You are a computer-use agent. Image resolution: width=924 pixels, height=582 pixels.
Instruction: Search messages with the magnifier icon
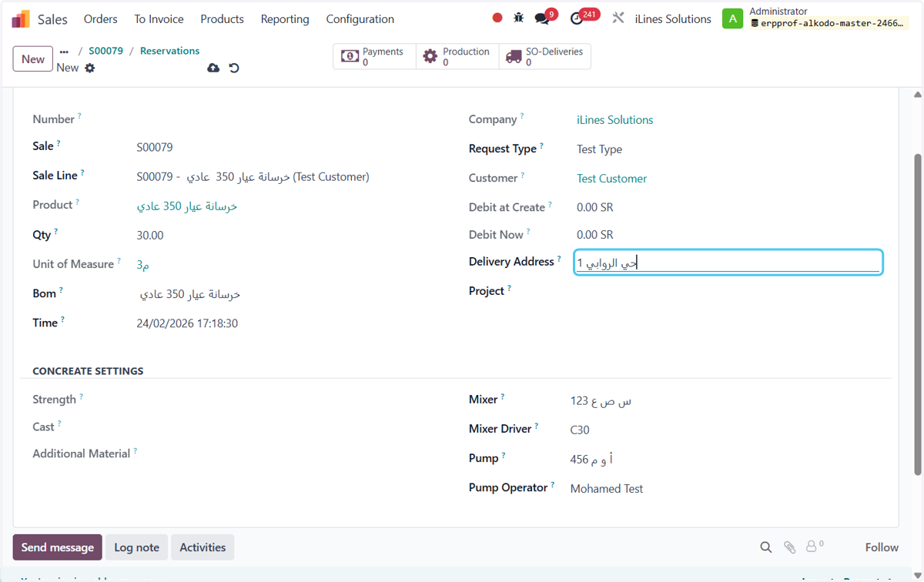(766, 547)
